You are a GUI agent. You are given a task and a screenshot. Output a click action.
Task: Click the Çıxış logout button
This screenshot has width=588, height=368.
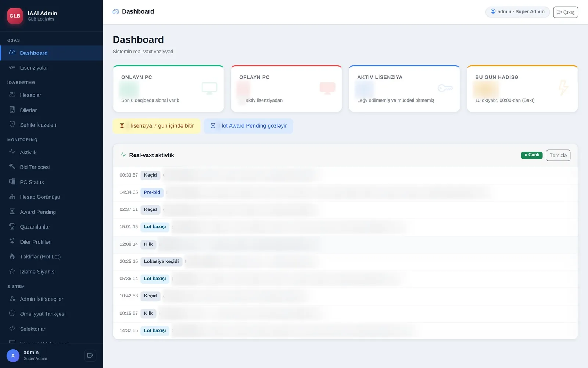click(566, 12)
